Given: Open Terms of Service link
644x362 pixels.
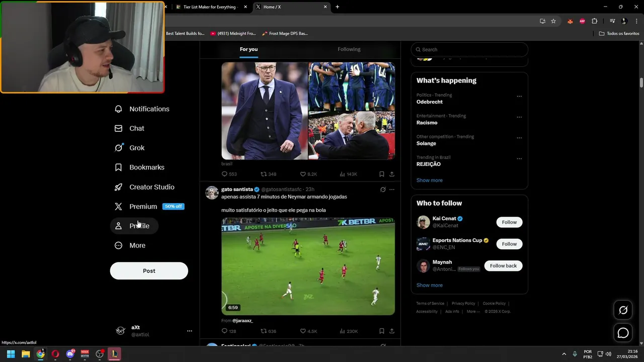Looking at the screenshot, I should click(430, 304).
